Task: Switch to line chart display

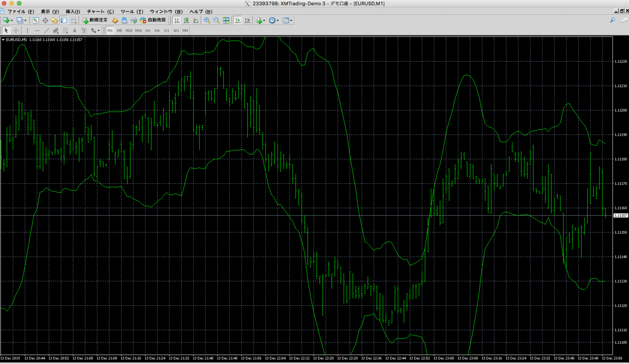Action: pyautogui.click(x=196, y=20)
